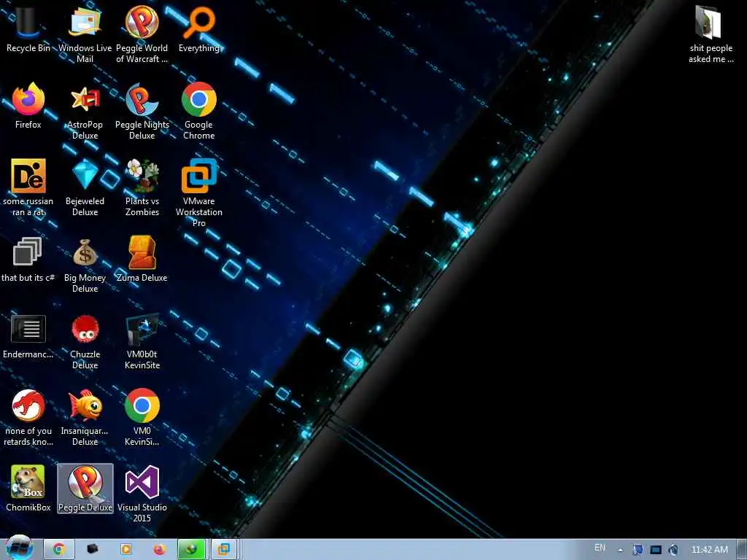Open the Windows Start menu orb
This screenshot has height=560, width=747.
click(x=19, y=548)
